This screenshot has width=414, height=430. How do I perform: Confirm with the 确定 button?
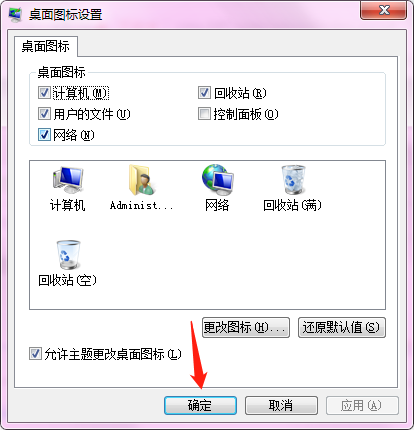[x=200, y=405]
